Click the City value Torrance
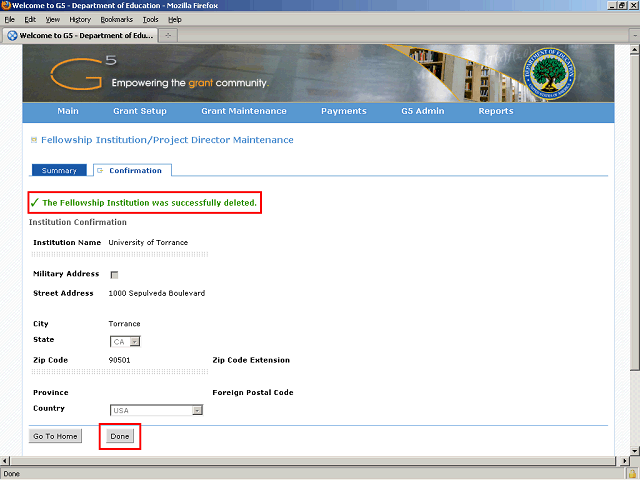Image resolution: width=640 pixels, height=480 pixels. coord(124,324)
